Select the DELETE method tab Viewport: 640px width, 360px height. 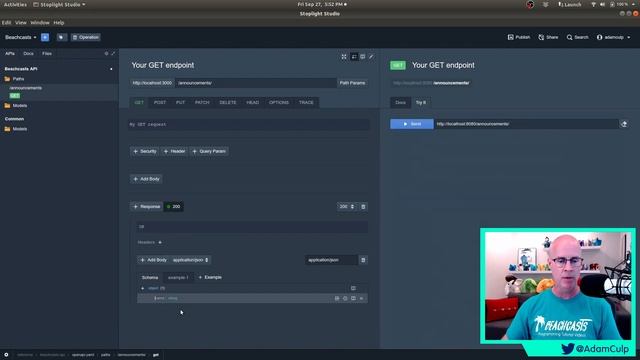[228, 102]
